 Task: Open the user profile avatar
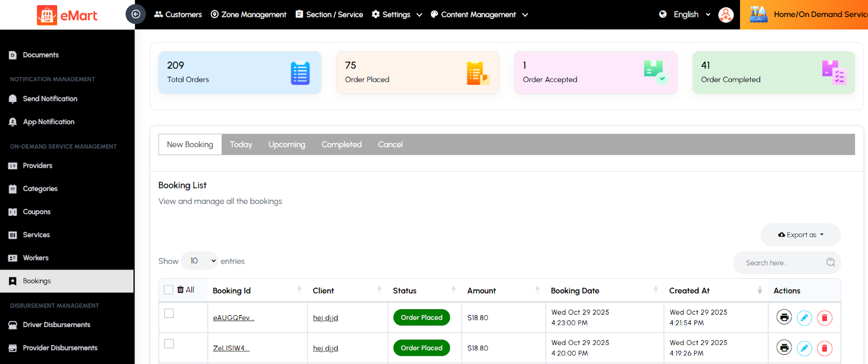725,15
